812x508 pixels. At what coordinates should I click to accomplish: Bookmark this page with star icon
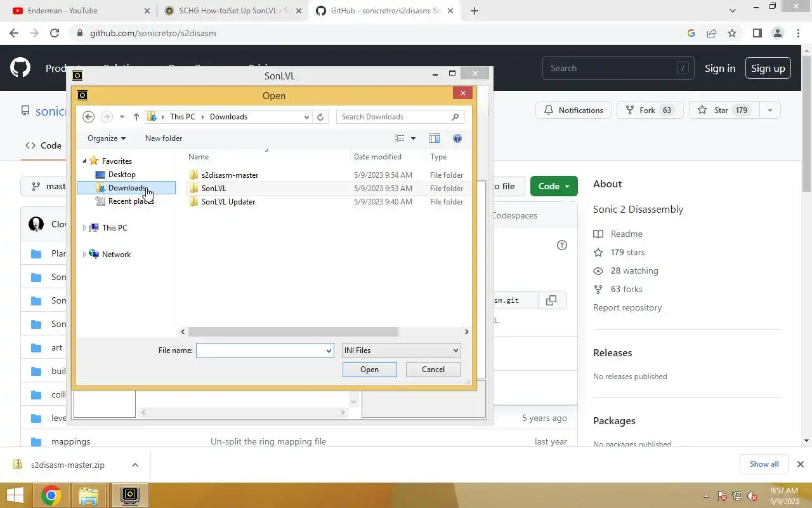click(x=732, y=33)
